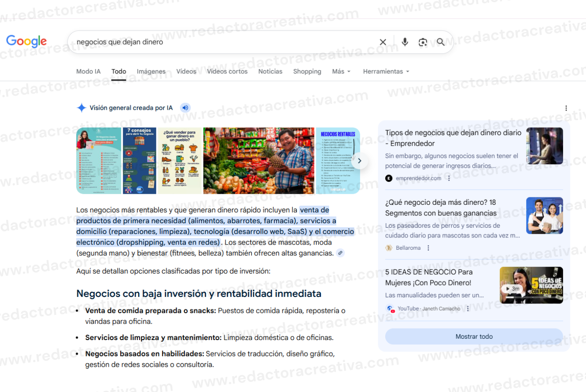Open the market vendor holding pineapple photo
This screenshot has width=586, height=392.
[x=258, y=161]
